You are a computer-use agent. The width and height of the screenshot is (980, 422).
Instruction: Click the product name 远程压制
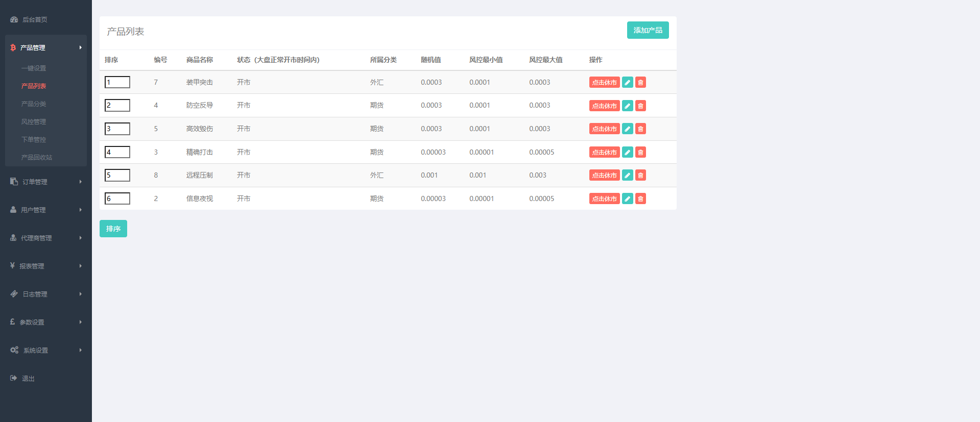pos(200,175)
